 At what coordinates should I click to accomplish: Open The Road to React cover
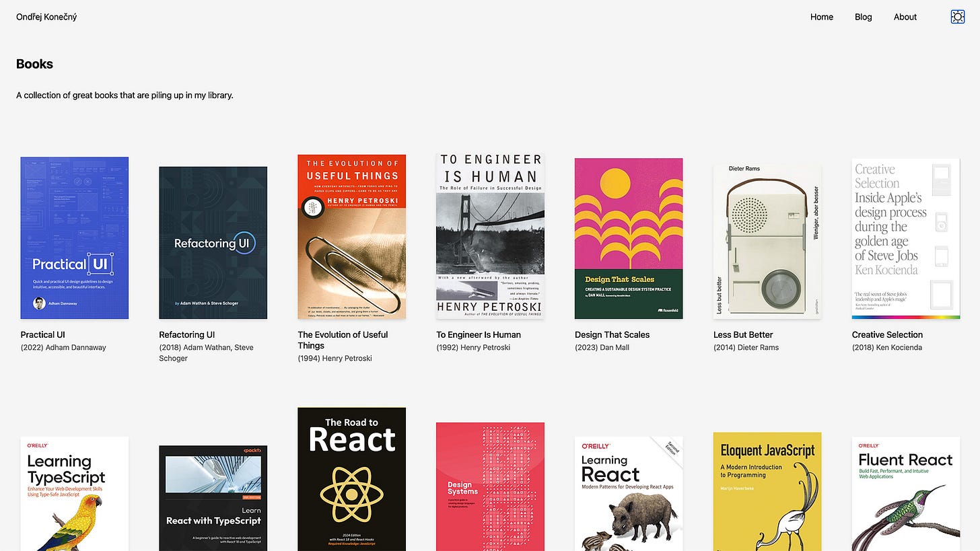pyautogui.click(x=352, y=479)
